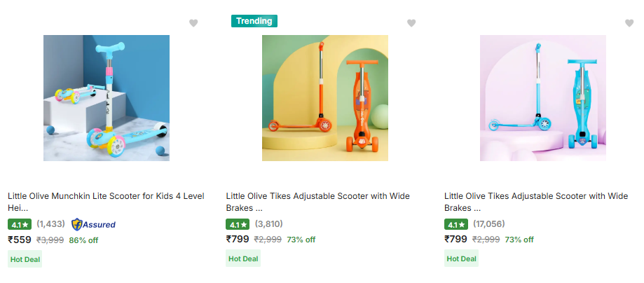Click the 86% off discount label
This screenshot has width=644, height=283.
tap(83, 240)
